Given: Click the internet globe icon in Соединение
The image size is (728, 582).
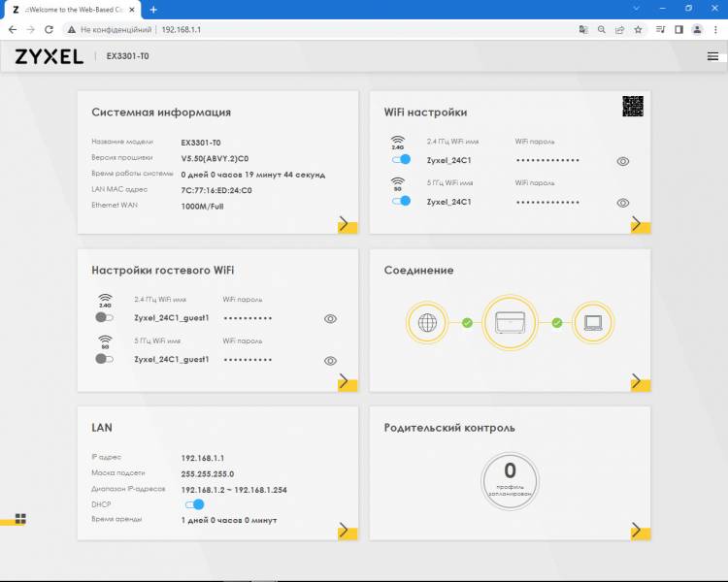Looking at the screenshot, I should point(427,322).
